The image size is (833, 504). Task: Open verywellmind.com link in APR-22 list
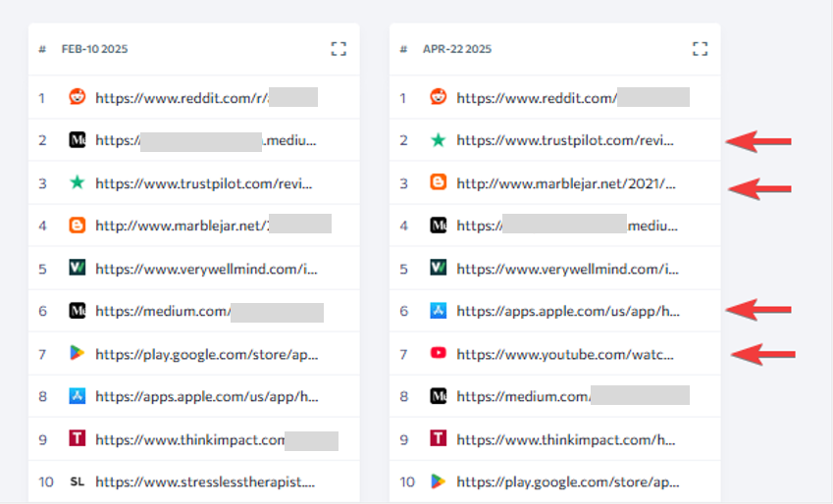[567, 270]
